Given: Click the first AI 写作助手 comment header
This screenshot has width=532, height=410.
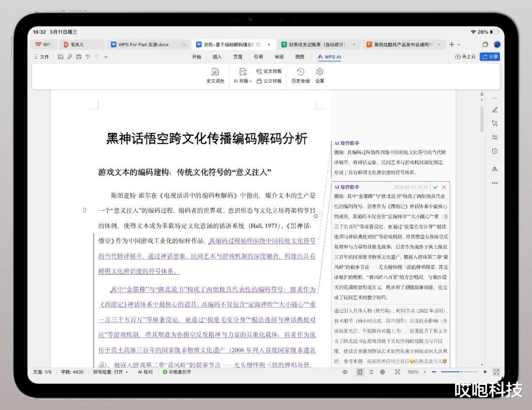Looking at the screenshot, I should coord(346,143).
